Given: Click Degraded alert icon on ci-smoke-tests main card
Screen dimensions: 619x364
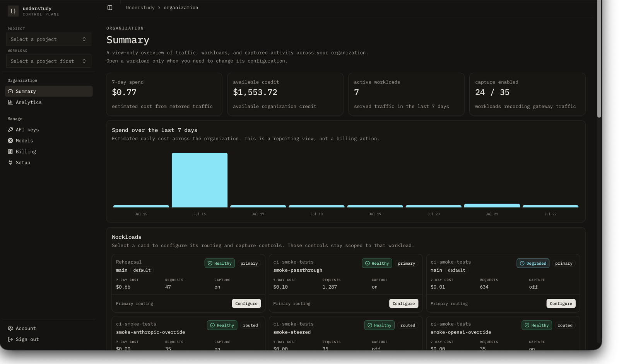Looking at the screenshot, I should [x=522, y=263].
